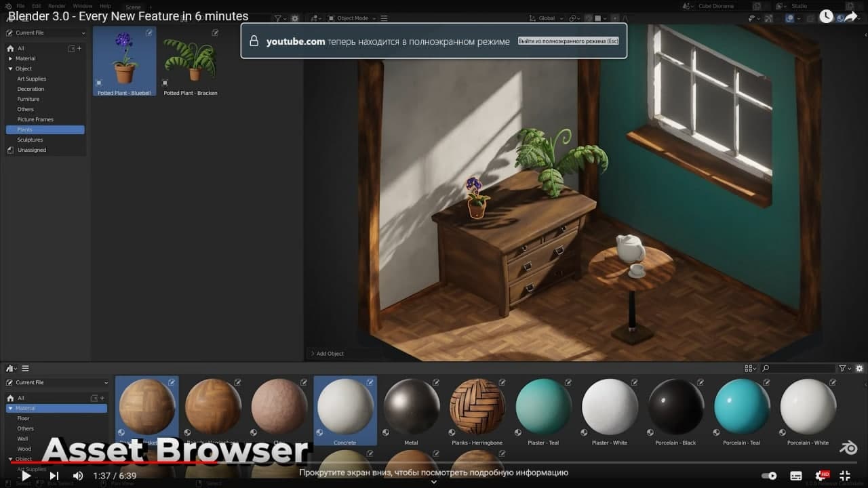Select the Art Supplies catalog
Viewport: 868px width, 488px height.
(32, 79)
